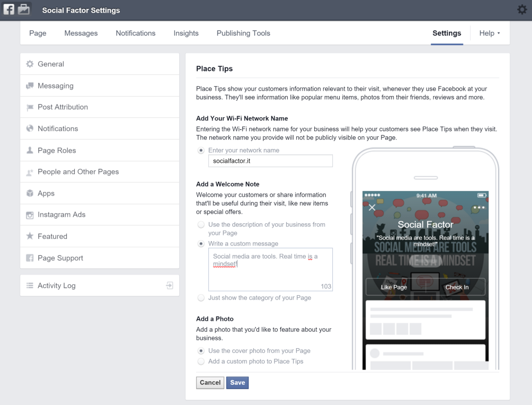
Task: Open the top-right gear settings icon
Action: point(522,10)
